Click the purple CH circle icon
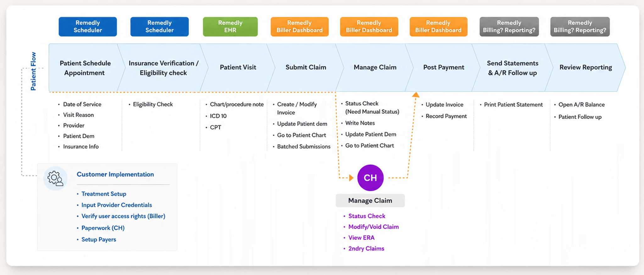Screen dimensions: 644x275 [x=370, y=178]
